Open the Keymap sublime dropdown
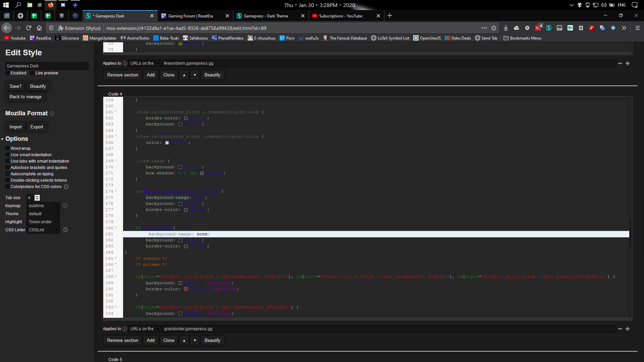 tap(43, 206)
